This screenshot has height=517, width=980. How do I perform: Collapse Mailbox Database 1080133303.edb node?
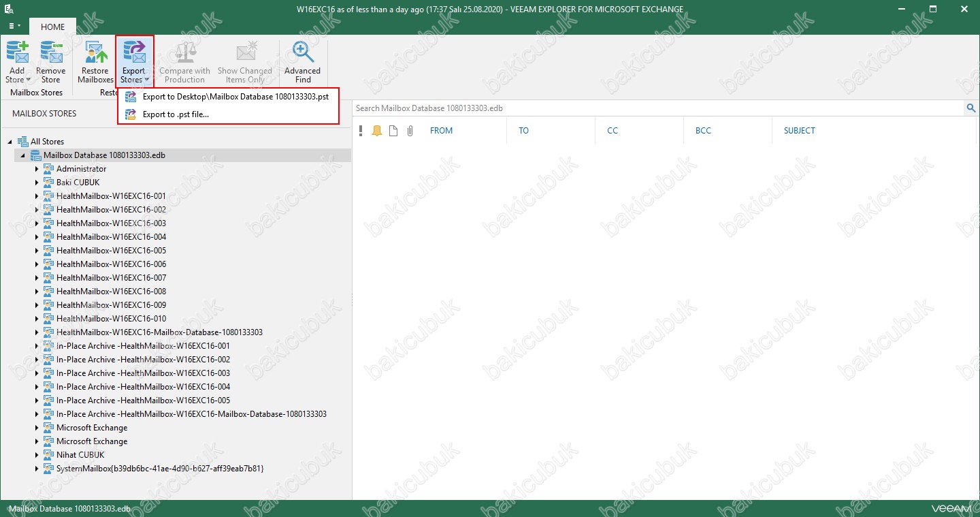pos(23,155)
